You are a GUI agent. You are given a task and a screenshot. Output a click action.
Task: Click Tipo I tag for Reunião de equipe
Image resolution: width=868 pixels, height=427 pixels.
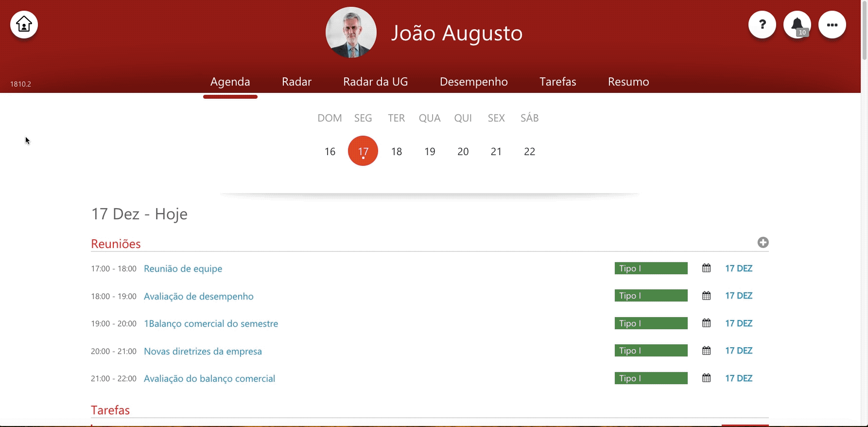pos(651,268)
